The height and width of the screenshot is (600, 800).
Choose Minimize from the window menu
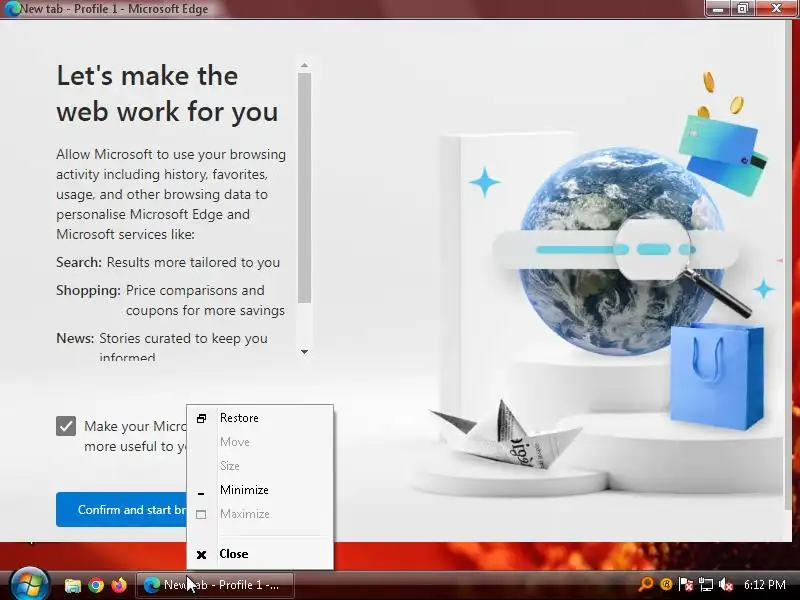click(x=260, y=490)
